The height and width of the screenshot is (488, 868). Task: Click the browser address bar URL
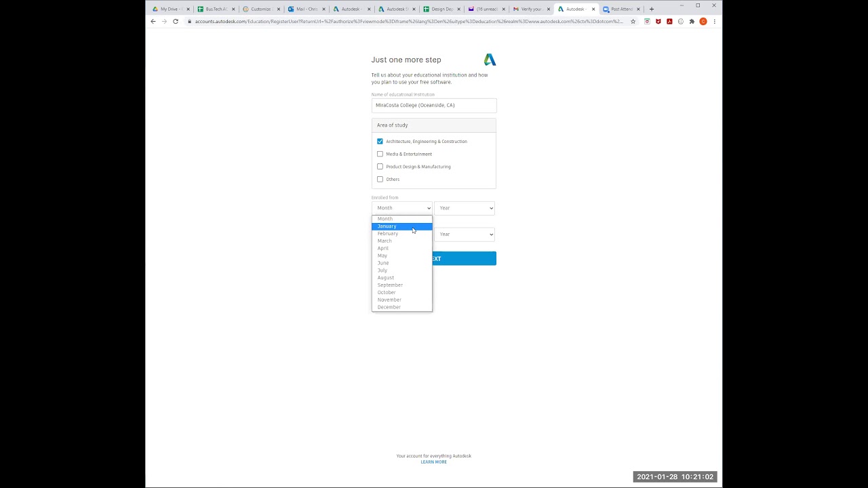click(409, 21)
